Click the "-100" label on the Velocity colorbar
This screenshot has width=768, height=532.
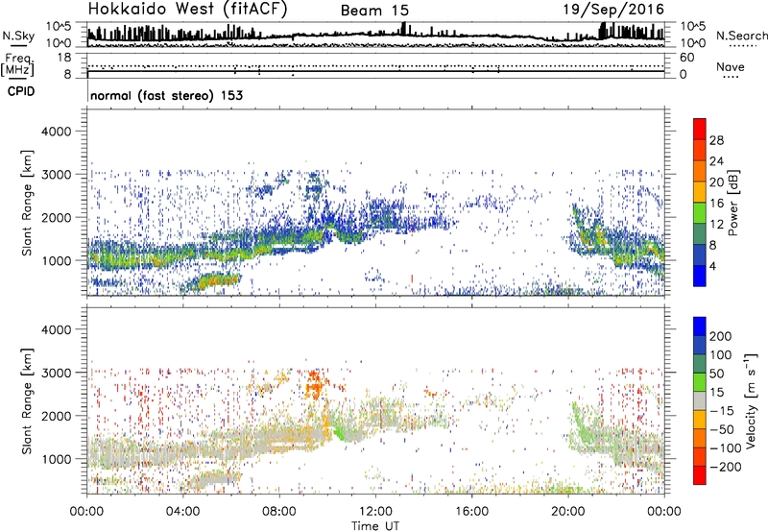coord(726,448)
